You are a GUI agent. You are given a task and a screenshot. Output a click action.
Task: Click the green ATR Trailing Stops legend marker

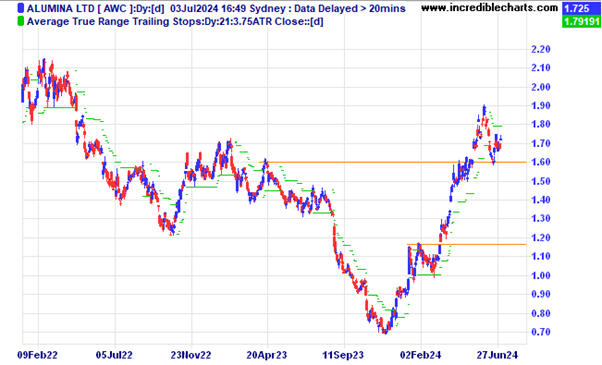(21, 21)
